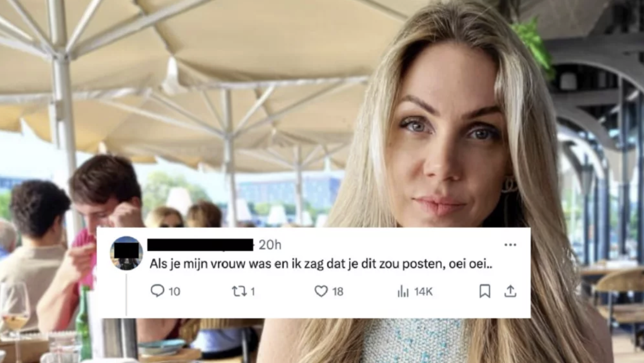The width and height of the screenshot is (644, 363).
Task: Click the retweet count number 1
Action: (x=252, y=291)
